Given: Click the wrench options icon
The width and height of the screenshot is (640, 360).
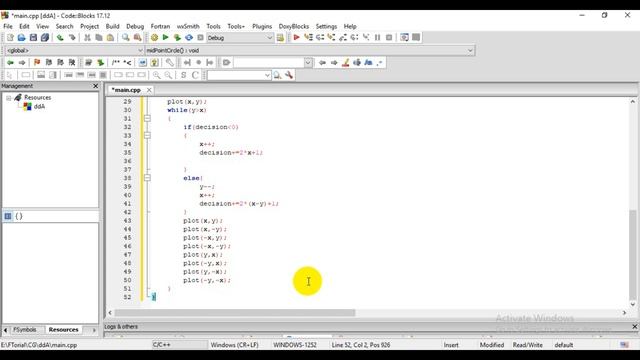Looking at the screenshot, I should [x=289, y=75].
